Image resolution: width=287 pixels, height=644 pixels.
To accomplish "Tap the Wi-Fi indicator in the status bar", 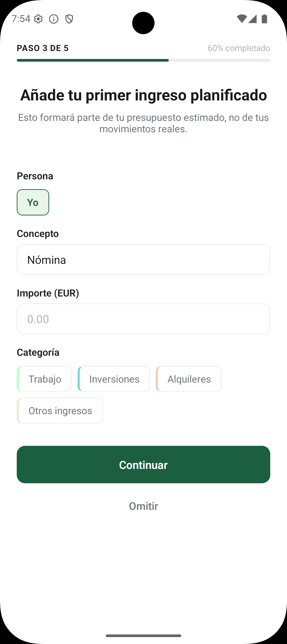I will point(242,19).
